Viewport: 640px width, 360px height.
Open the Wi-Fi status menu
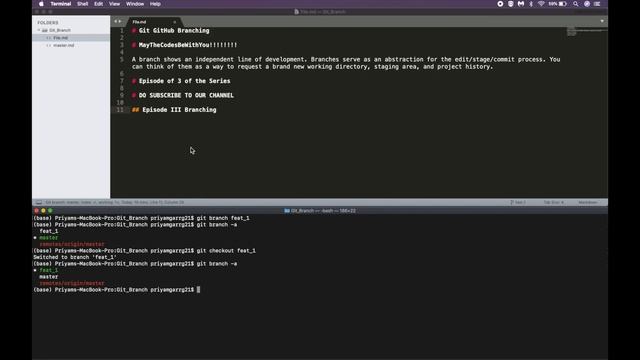541,4
